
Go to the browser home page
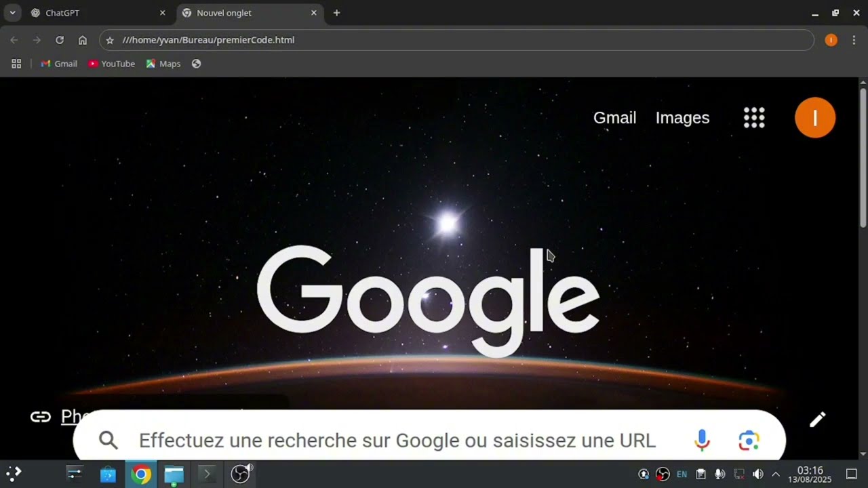(83, 40)
